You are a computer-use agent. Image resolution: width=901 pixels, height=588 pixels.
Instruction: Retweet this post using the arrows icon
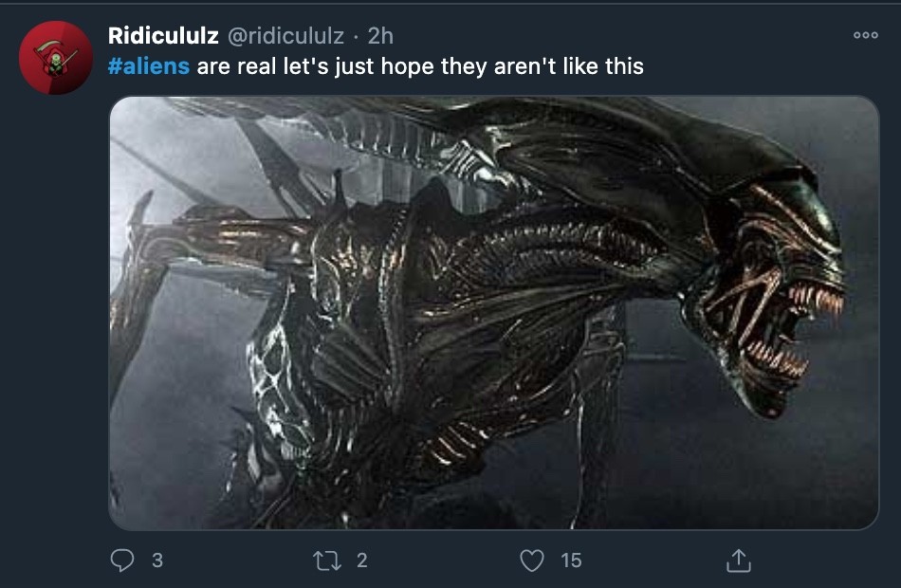click(327, 560)
